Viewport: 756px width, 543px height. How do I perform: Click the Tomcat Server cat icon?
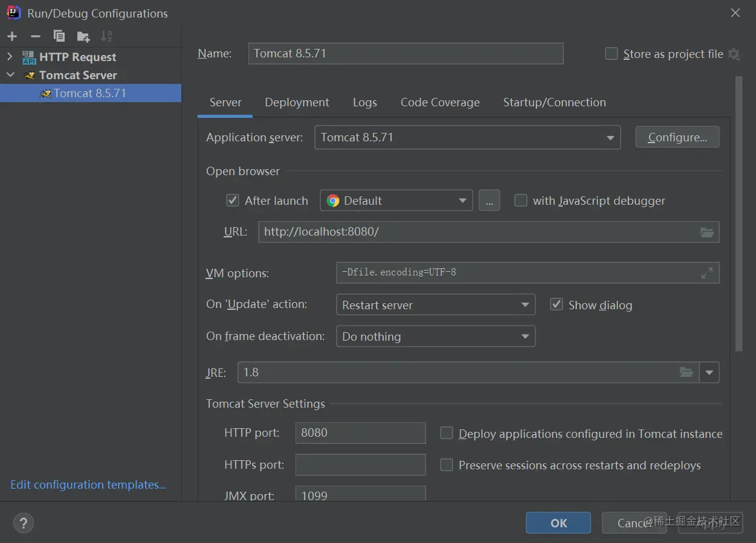29,76
